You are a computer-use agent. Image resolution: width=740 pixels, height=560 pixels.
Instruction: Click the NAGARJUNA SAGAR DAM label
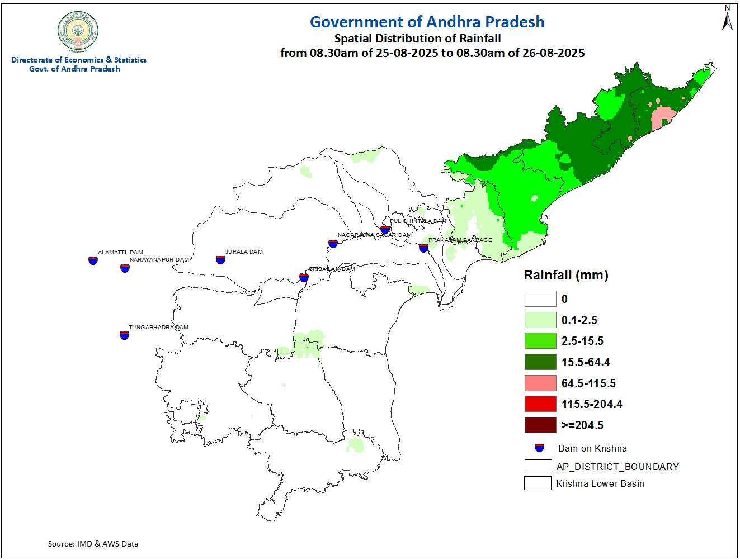tap(375, 235)
